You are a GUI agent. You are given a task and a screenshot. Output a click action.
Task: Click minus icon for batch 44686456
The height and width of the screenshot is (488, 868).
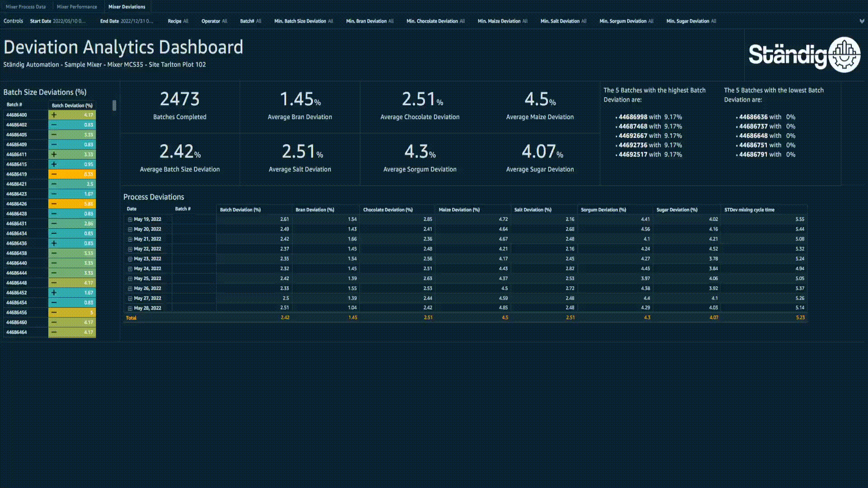(54, 312)
